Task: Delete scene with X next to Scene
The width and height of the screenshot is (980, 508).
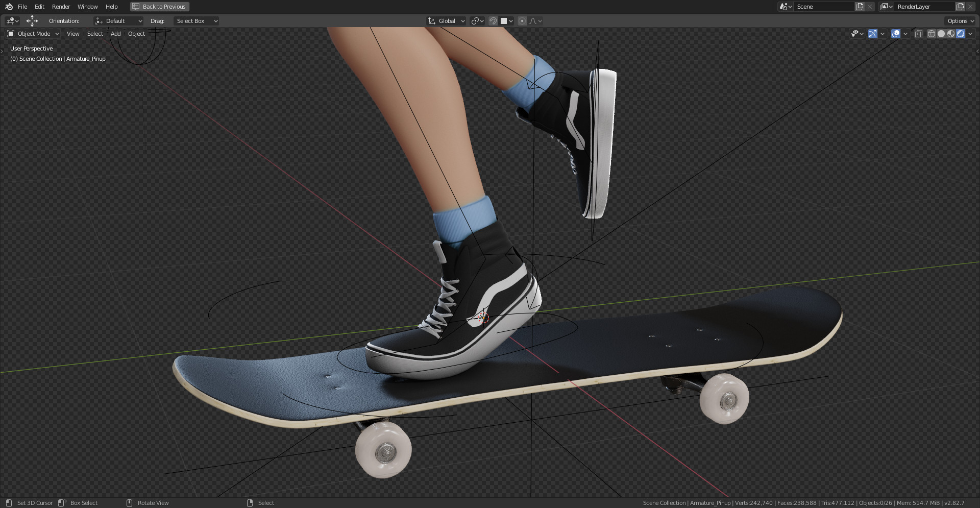Action: [870, 7]
